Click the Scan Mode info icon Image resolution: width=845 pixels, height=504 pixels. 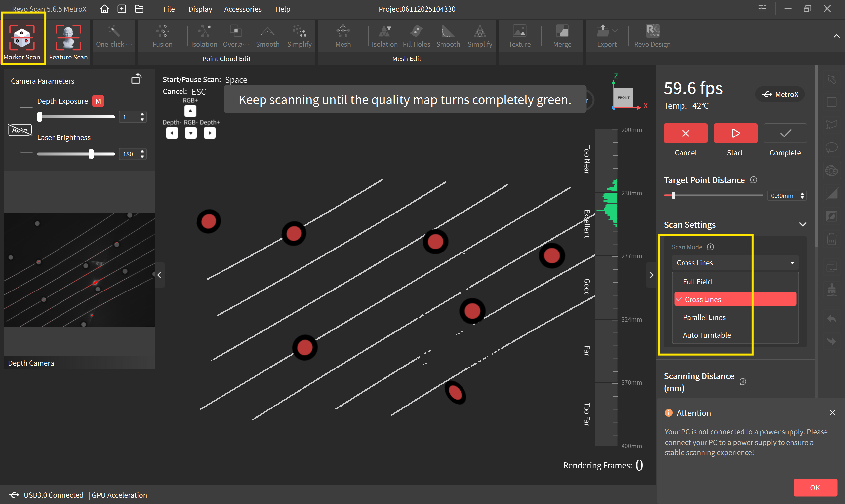click(x=710, y=247)
